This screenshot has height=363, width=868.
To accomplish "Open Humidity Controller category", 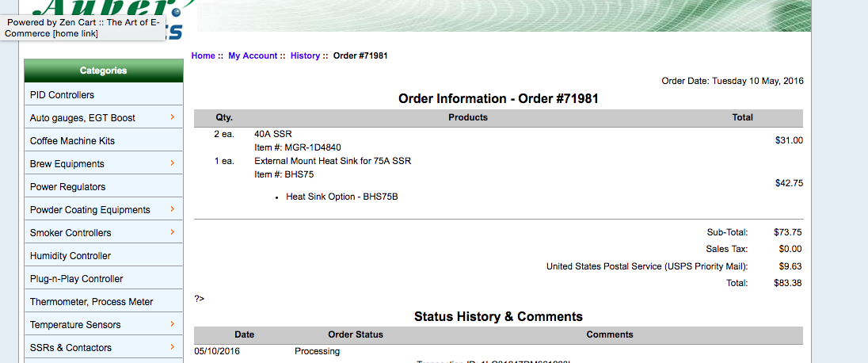I will tap(104, 255).
